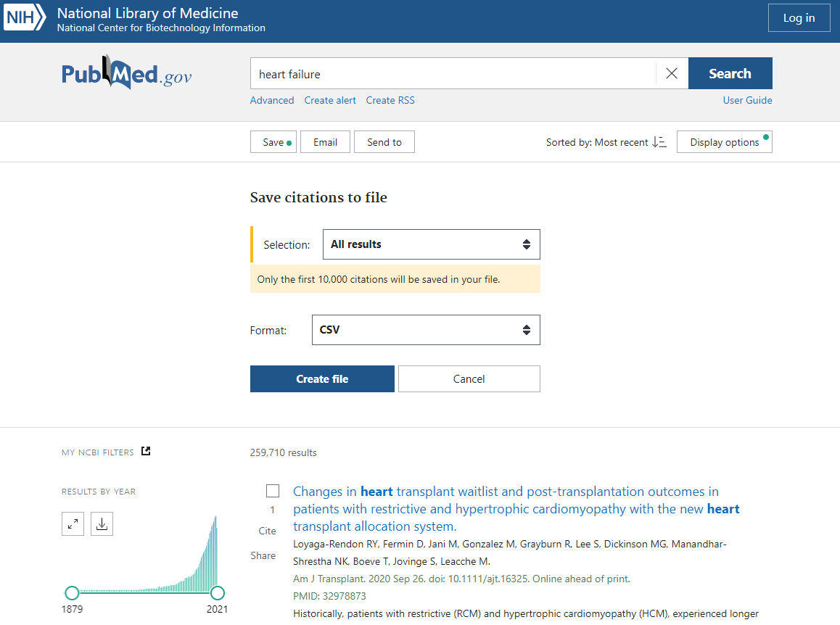Open the Display options menu
The height and width of the screenshot is (625, 840).
coord(724,142)
